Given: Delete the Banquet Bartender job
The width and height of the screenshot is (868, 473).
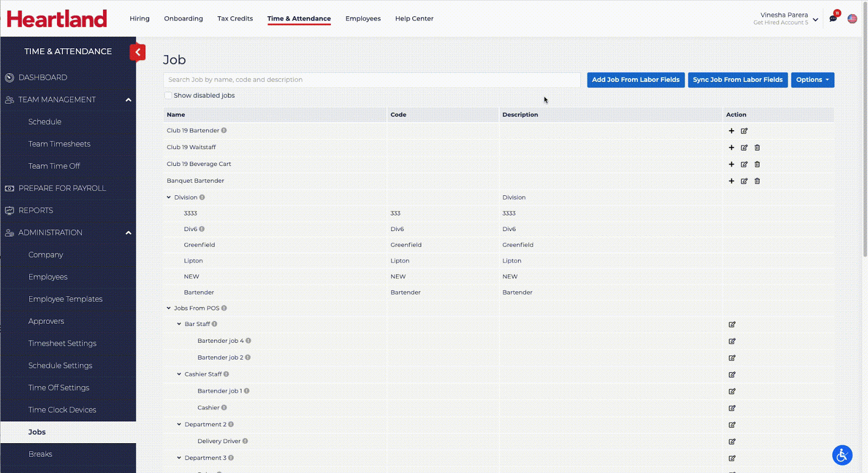Looking at the screenshot, I should (x=757, y=181).
